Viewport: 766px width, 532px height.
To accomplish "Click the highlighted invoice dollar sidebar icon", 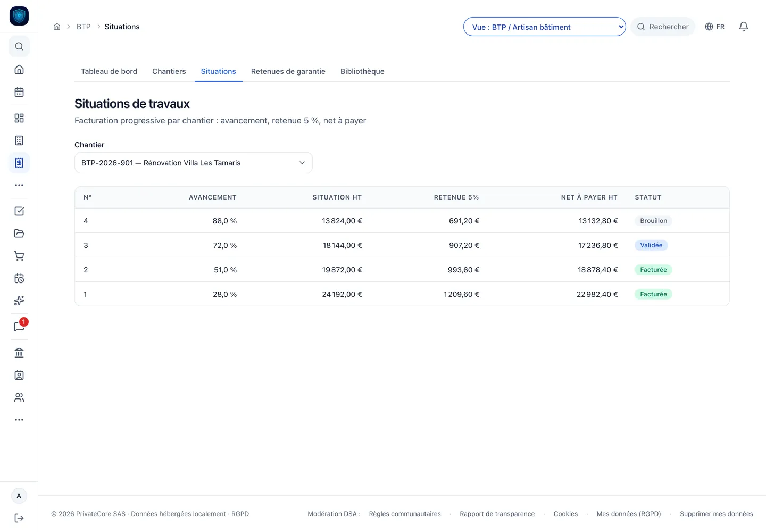I will click(x=19, y=163).
